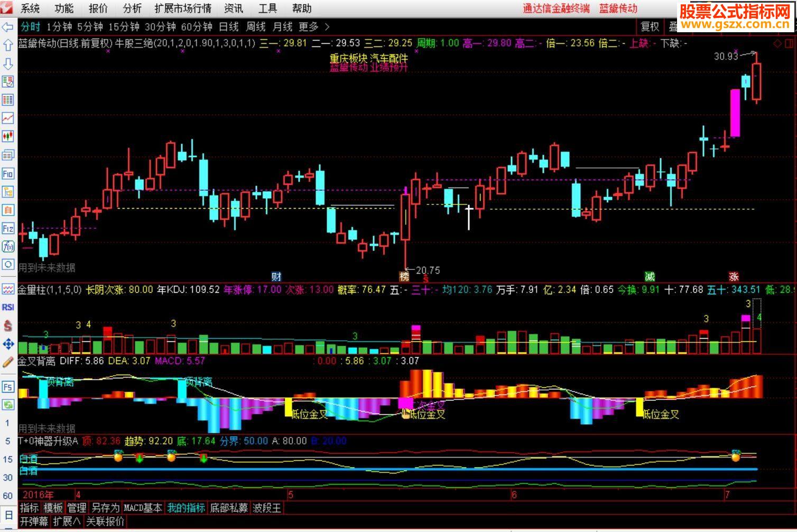Click the red S-shaped sidebar icon
Screen dimensions: 797x532
(x=8, y=326)
